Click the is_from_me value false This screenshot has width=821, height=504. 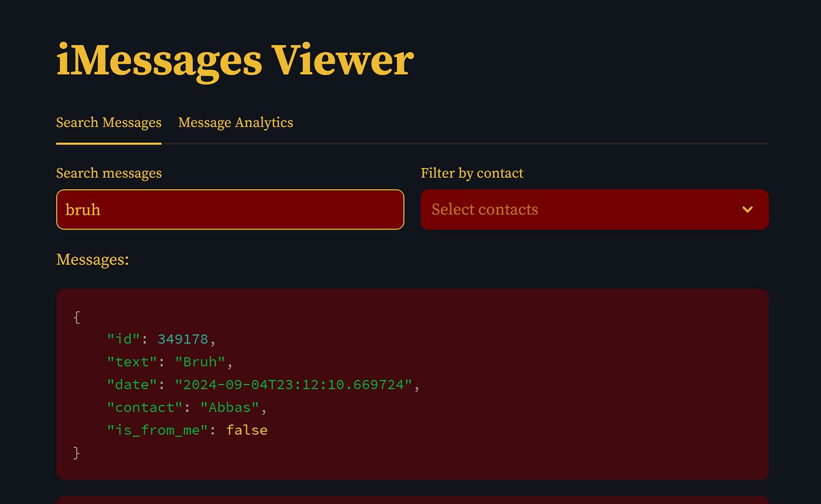click(x=247, y=430)
